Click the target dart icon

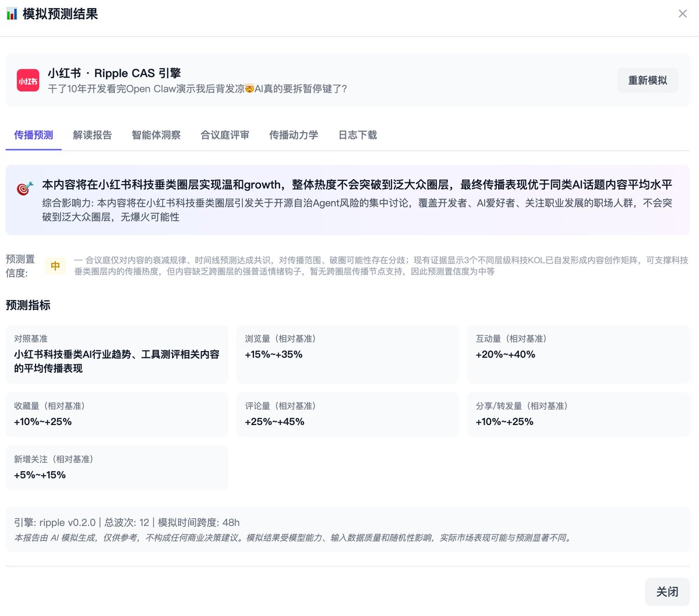tap(24, 188)
